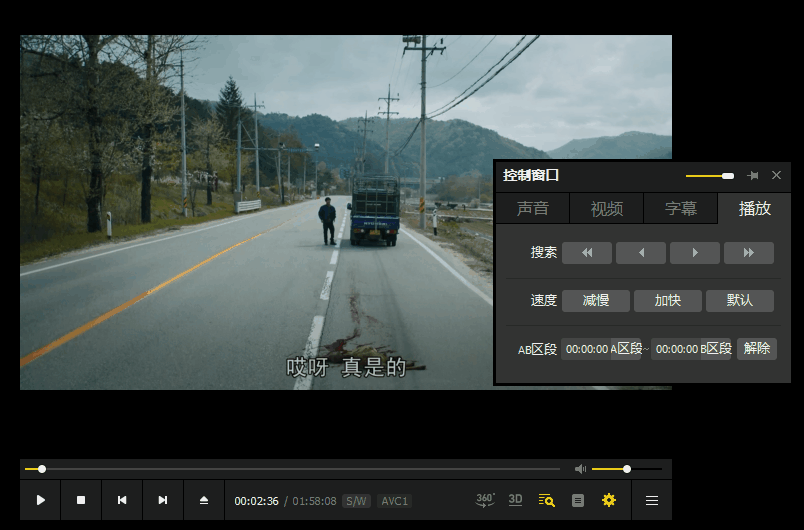Viewport: 804px width, 530px height.
Task: Switch to the 声音 tab
Action: [532, 208]
